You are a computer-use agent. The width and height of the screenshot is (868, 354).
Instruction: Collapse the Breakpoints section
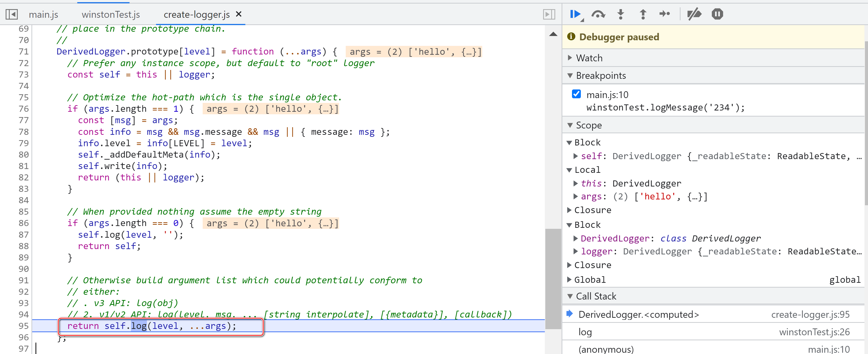(600, 75)
